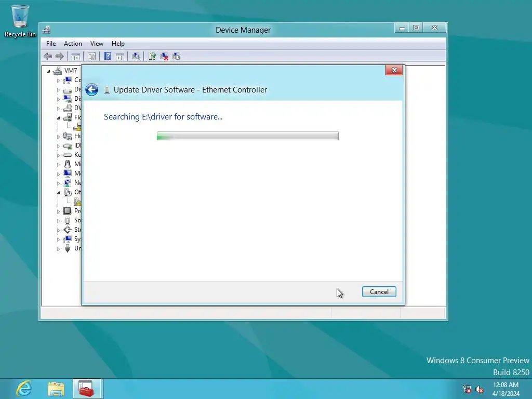Viewport: 532px width, 399px height.
Task: Click Scan for hardware changes toolbar icon
Action: click(136, 56)
